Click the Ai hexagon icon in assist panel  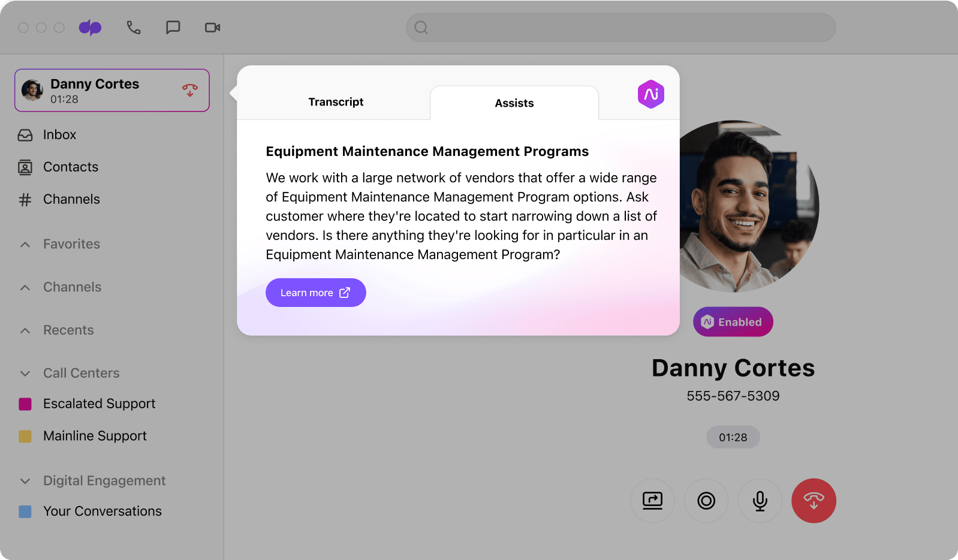[651, 94]
